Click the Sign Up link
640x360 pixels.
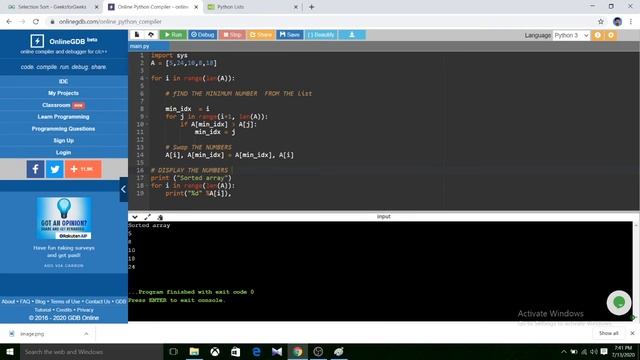pos(63,140)
